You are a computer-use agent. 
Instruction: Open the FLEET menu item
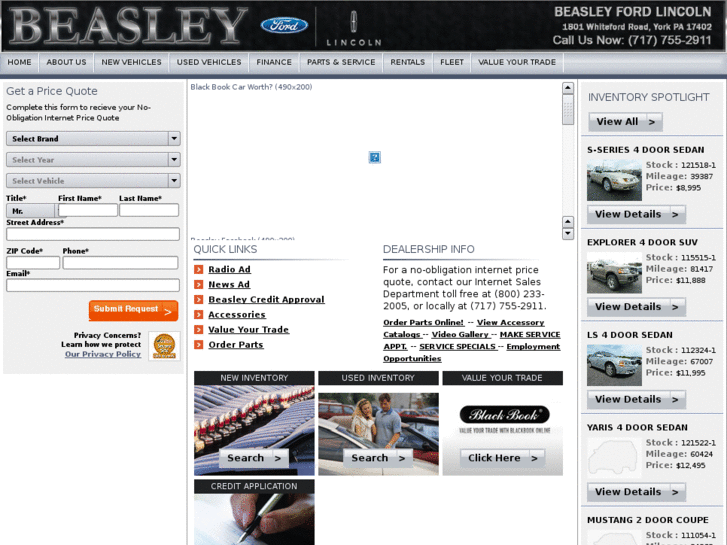coord(452,62)
